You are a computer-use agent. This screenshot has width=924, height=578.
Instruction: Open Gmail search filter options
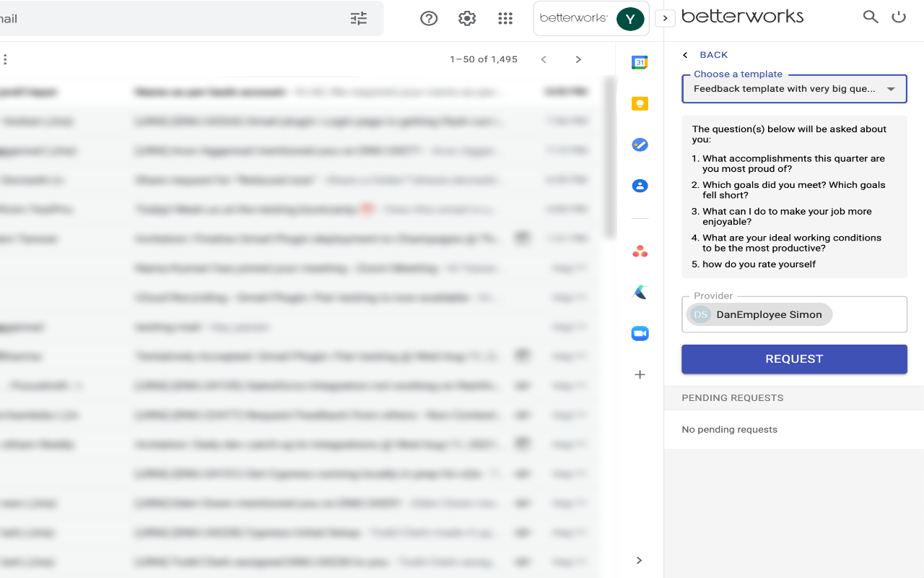click(359, 19)
